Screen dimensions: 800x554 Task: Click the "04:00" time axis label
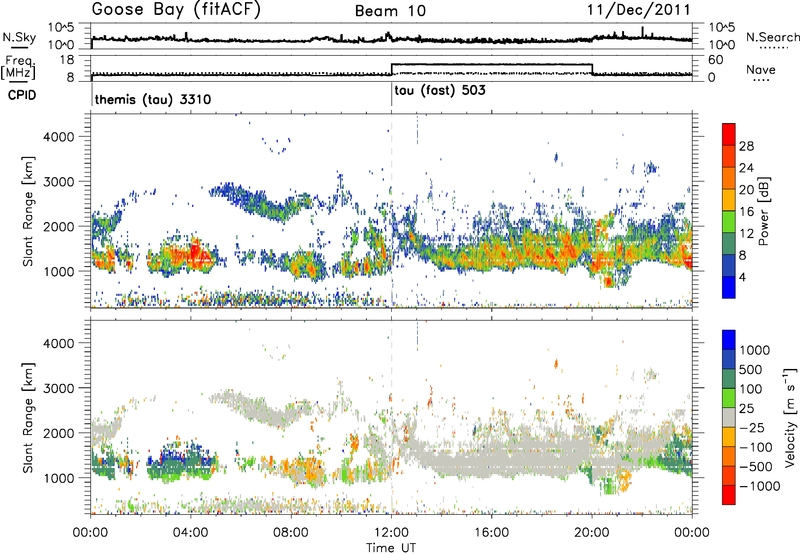point(191,533)
